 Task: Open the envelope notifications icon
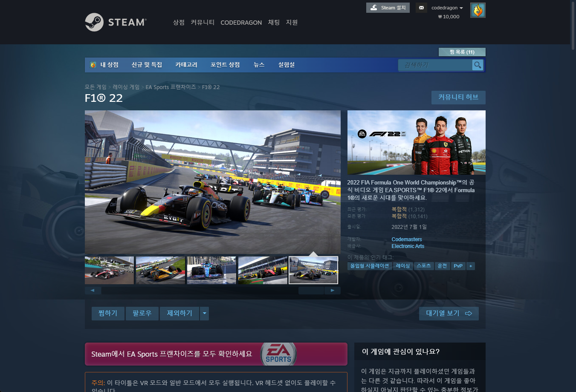[421, 8]
